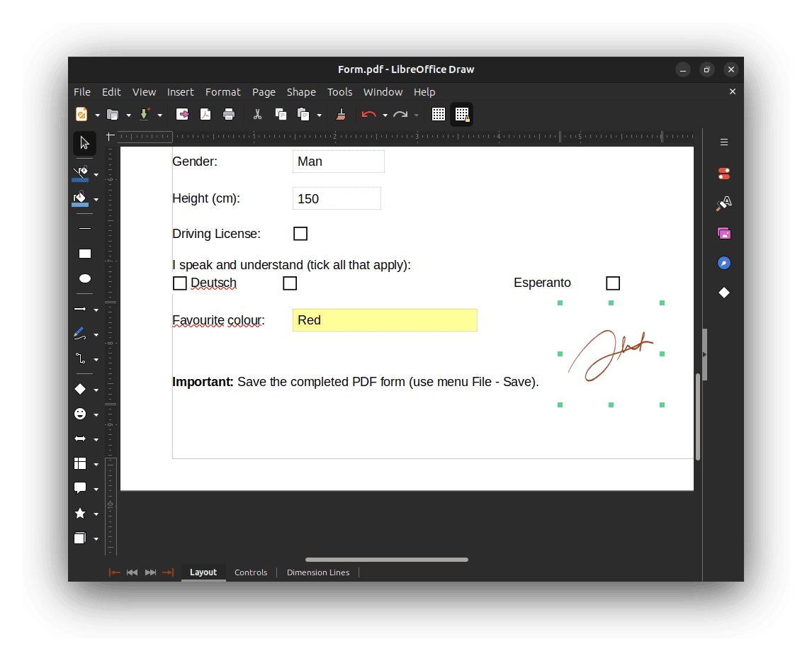Screen dimensions: 812x661
Task: Select the Lines and Arrows tool
Action: tap(80, 309)
